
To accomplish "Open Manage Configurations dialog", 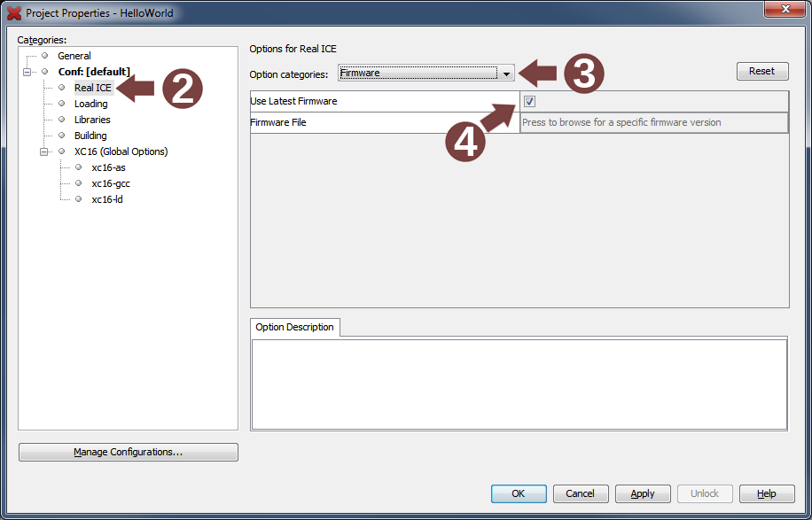I will click(x=129, y=452).
